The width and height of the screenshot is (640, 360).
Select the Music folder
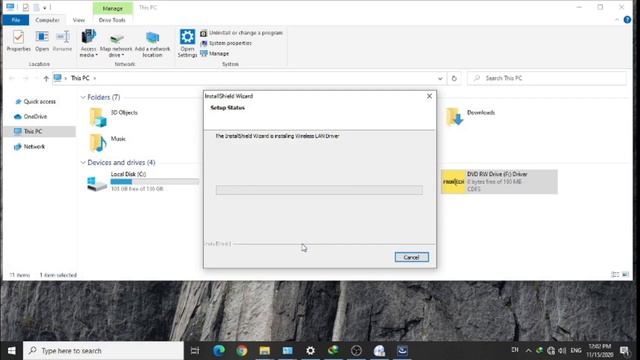[108, 142]
